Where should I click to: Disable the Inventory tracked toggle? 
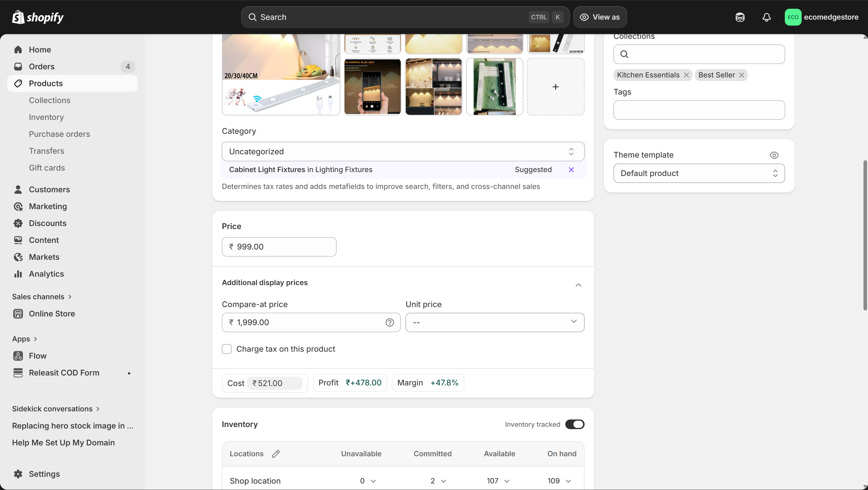tap(575, 424)
